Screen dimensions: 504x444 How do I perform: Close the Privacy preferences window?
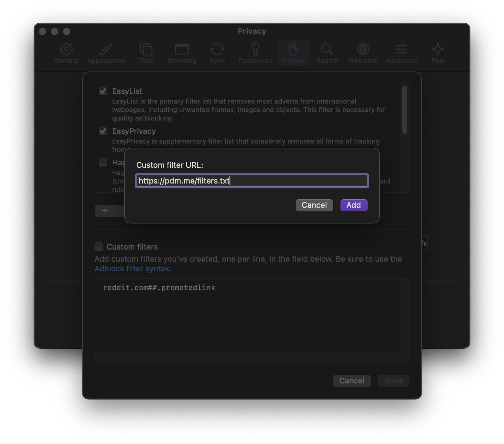[42, 31]
